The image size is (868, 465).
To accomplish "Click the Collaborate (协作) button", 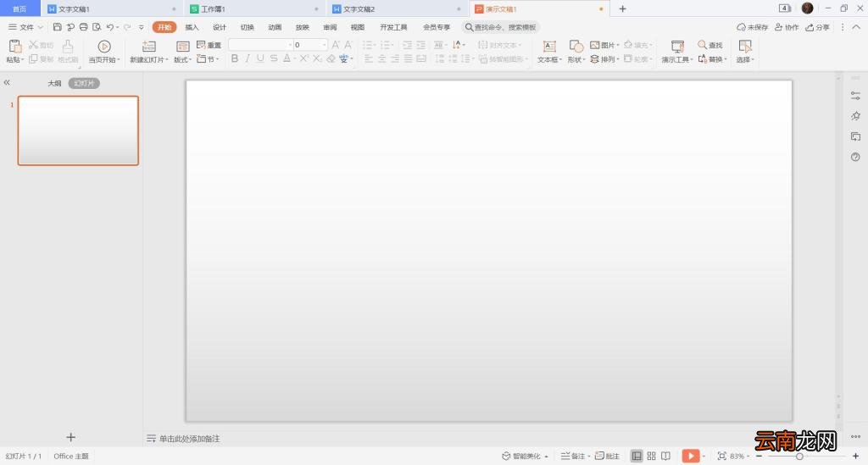I will 787,27.
